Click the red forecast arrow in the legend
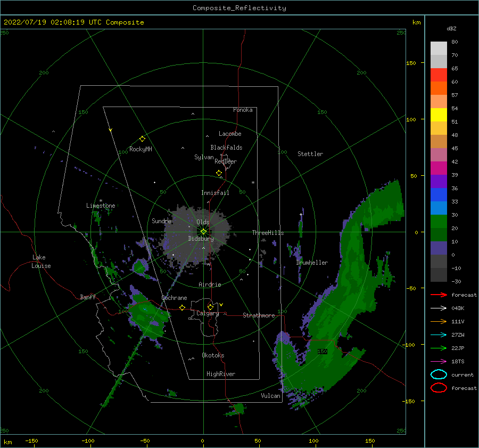The height and width of the screenshot is (448, 479). [439, 295]
